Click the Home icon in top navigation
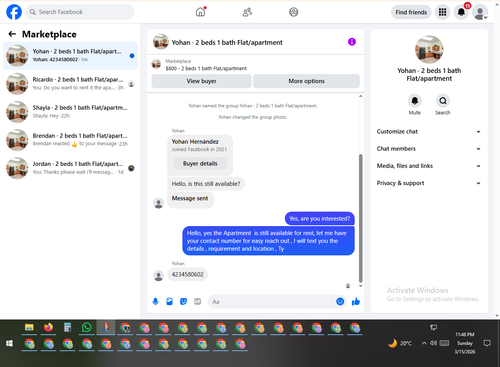The height and width of the screenshot is (367, 500). click(200, 12)
